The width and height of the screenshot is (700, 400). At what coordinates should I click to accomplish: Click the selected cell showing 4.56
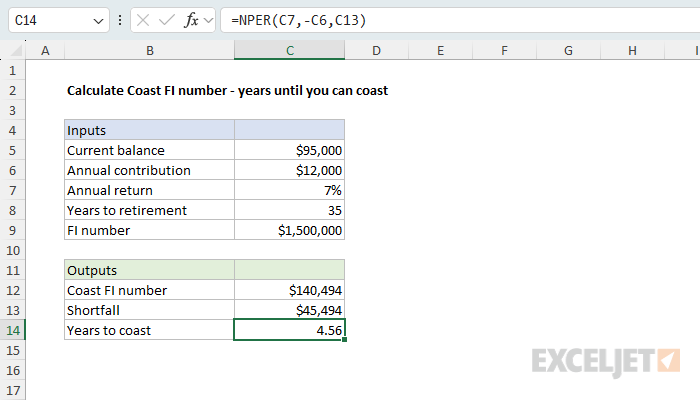coord(289,330)
